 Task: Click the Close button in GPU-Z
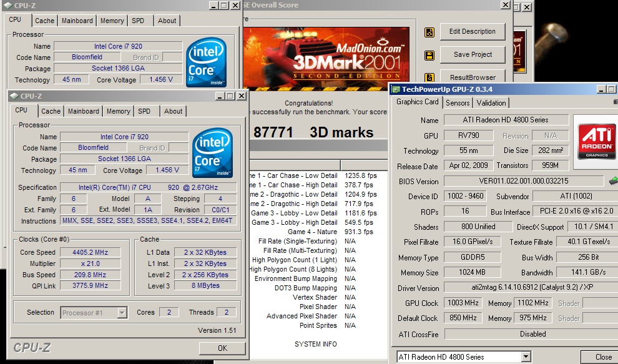[x=601, y=357]
